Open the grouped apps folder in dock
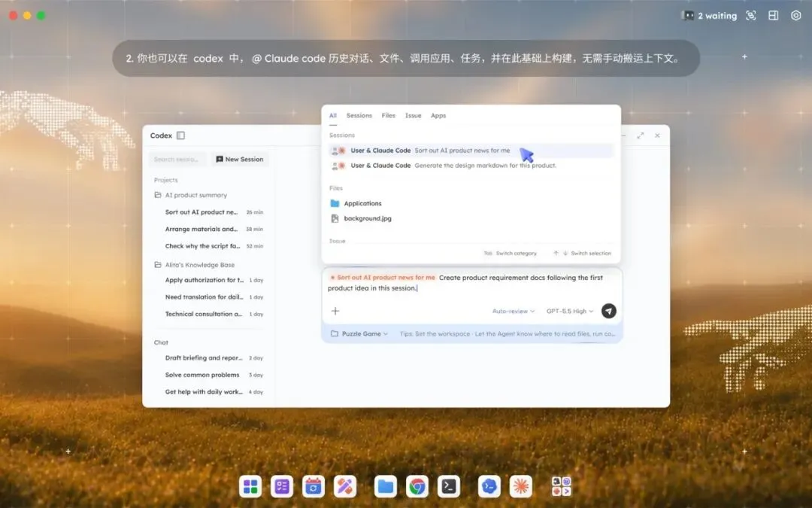The image size is (812, 508). [562, 486]
